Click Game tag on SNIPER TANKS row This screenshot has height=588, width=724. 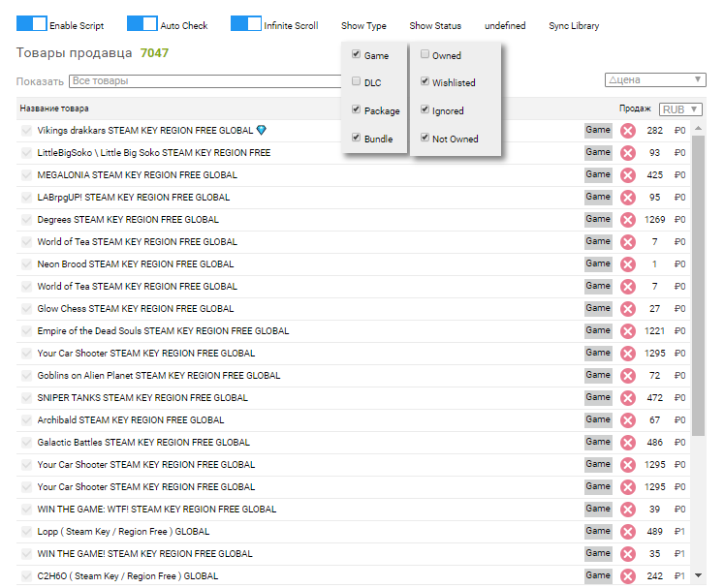598,397
